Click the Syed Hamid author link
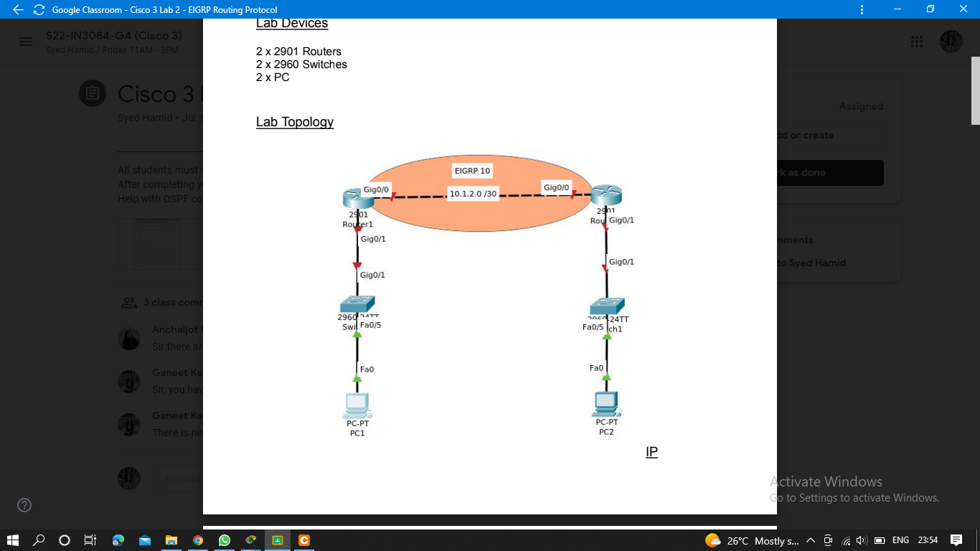The height and width of the screenshot is (551, 980). point(145,118)
